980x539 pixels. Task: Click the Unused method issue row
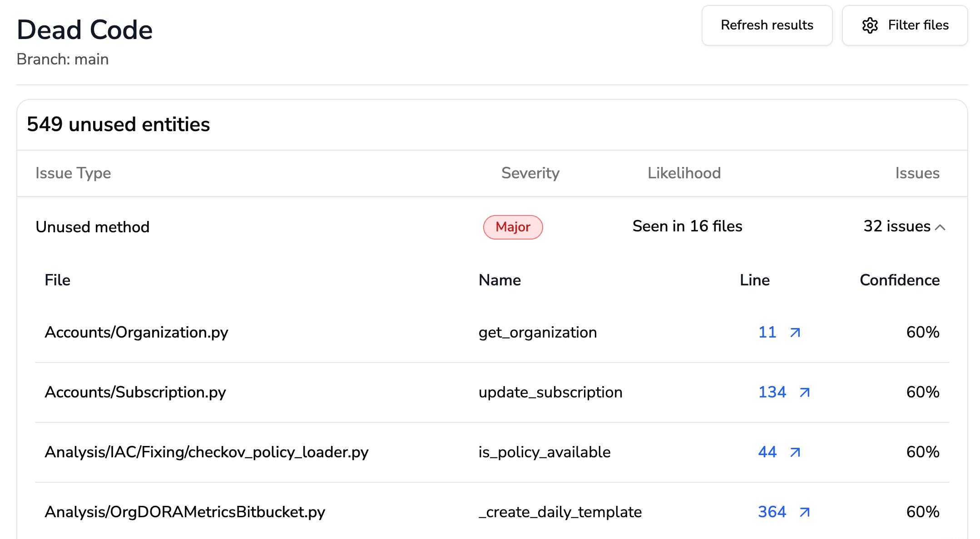tap(93, 227)
